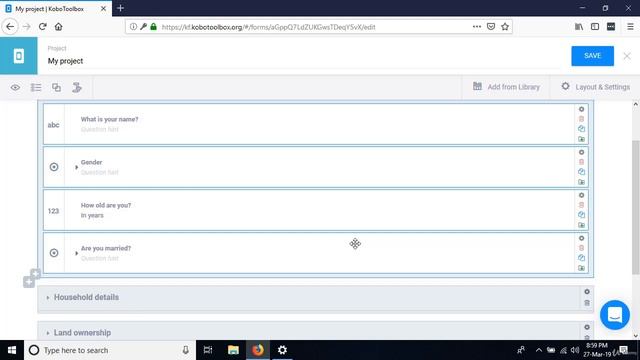Expand the Gender question choices
640x360 pixels.
coord(76,167)
